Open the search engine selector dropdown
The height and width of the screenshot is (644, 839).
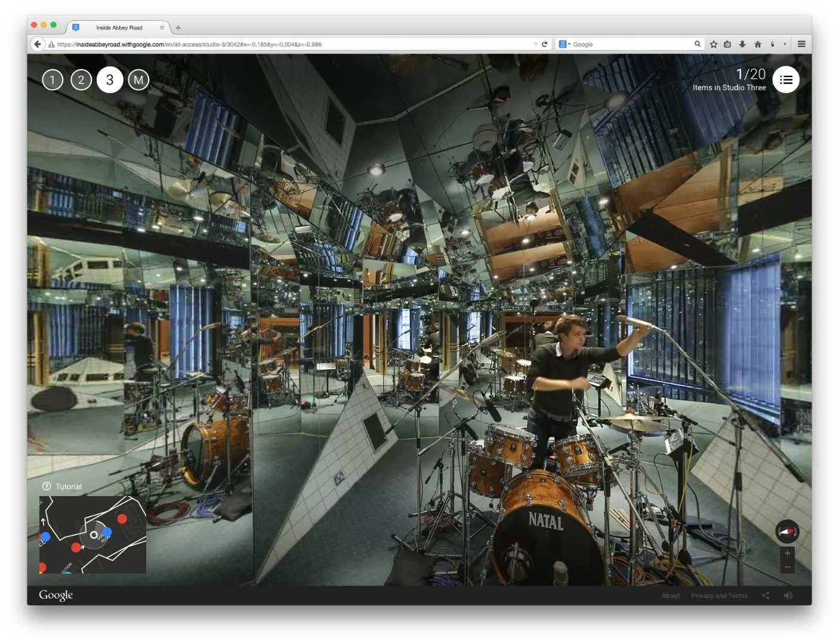(x=564, y=44)
